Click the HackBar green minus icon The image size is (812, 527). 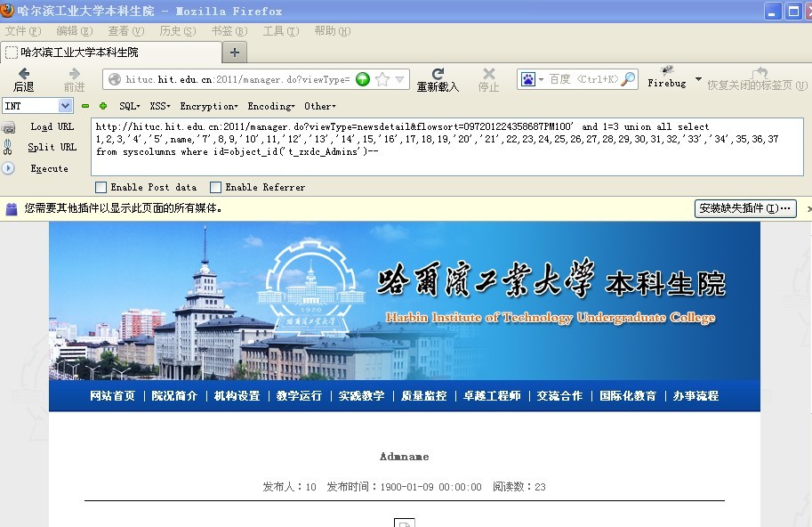(x=85, y=106)
